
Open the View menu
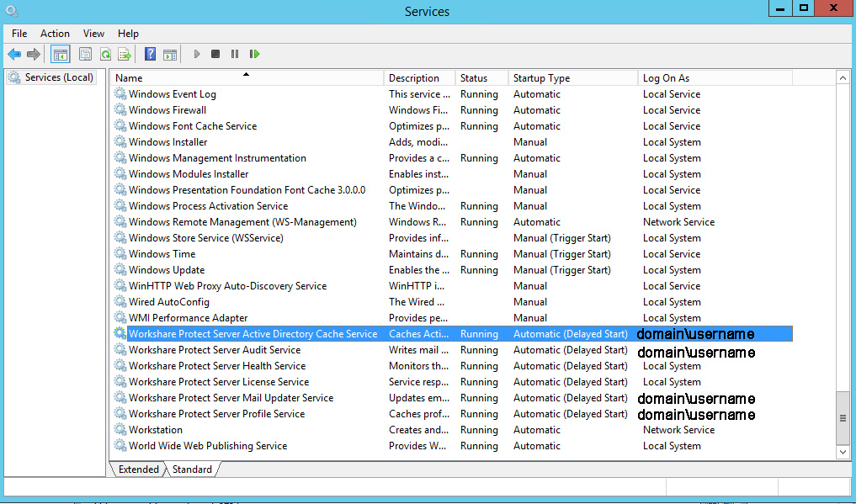pyautogui.click(x=93, y=34)
